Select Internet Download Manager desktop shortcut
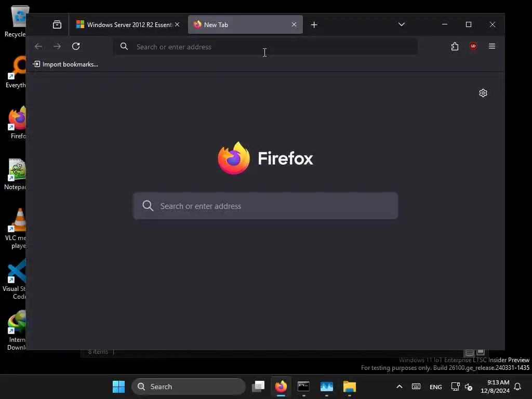532x399 pixels. pos(16,330)
